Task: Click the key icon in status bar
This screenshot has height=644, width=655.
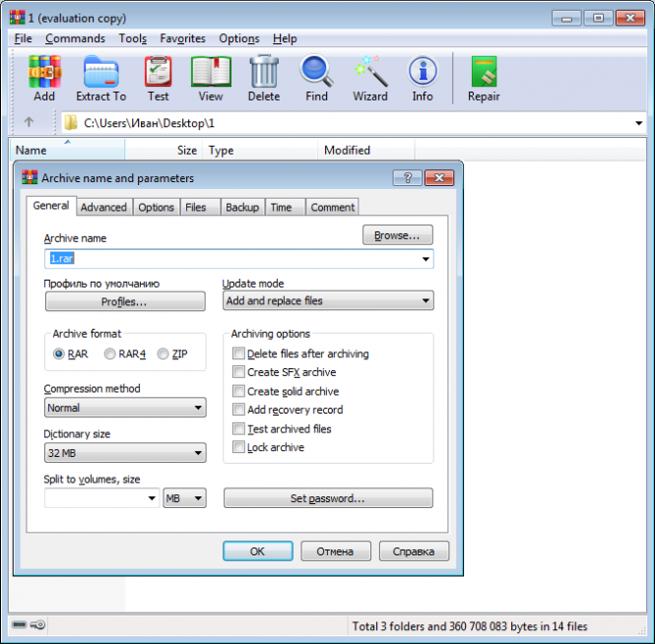Action: 38,624
